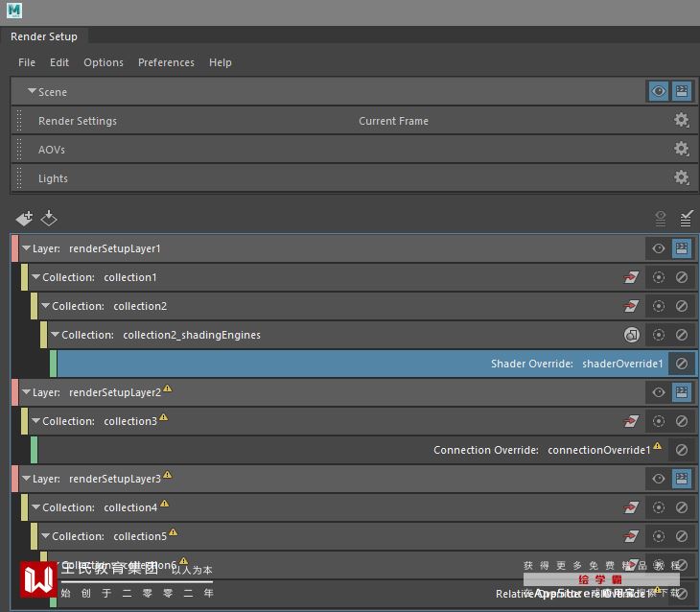This screenshot has height=612, width=700.
Task: Click the accept-all checklist icon
Action: pyautogui.click(x=686, y=219)
